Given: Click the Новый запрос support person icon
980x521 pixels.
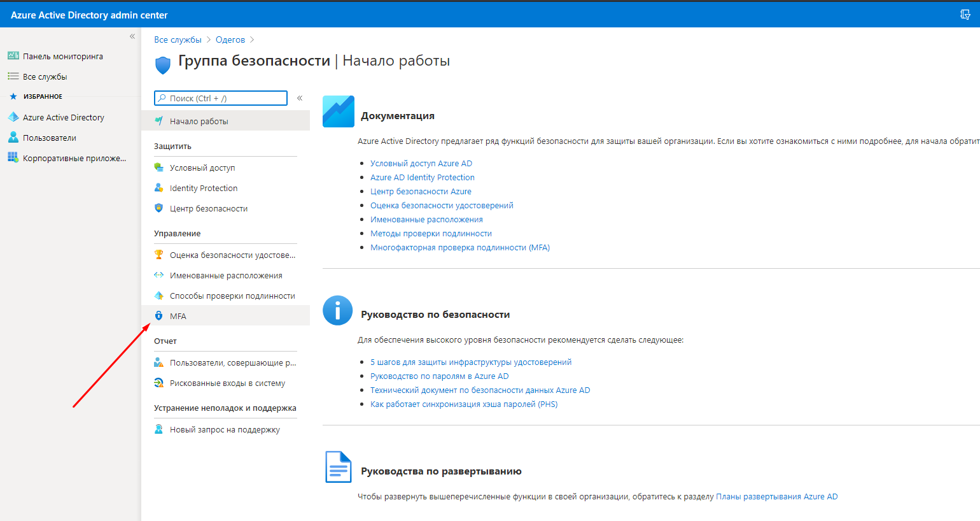Looking at the screenshot, I should click(159, 429).
